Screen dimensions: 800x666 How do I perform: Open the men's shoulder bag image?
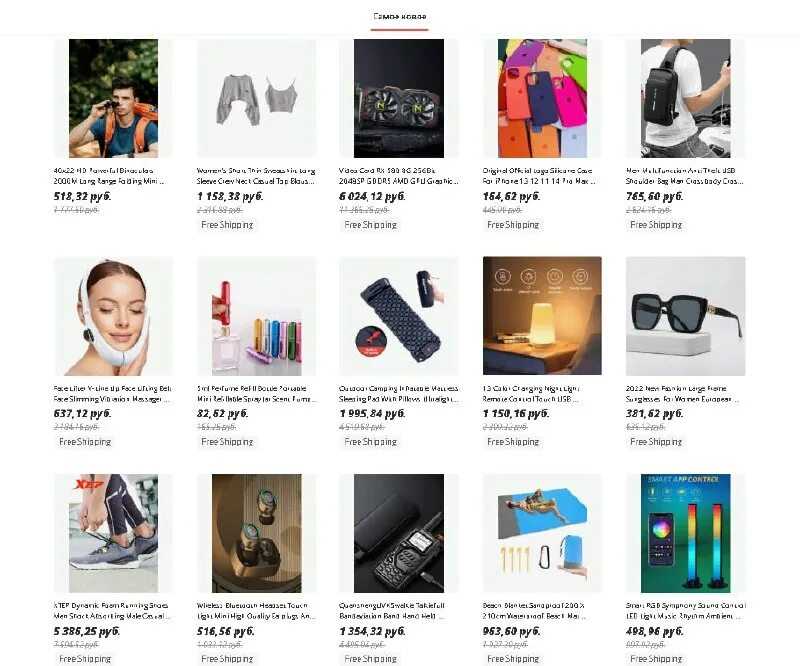point(685,98)
